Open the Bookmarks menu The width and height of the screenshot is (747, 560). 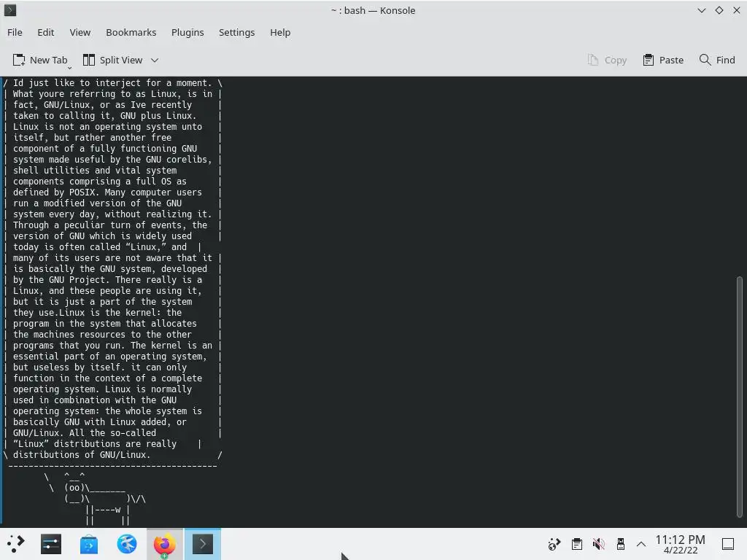(x=131, y=32)
